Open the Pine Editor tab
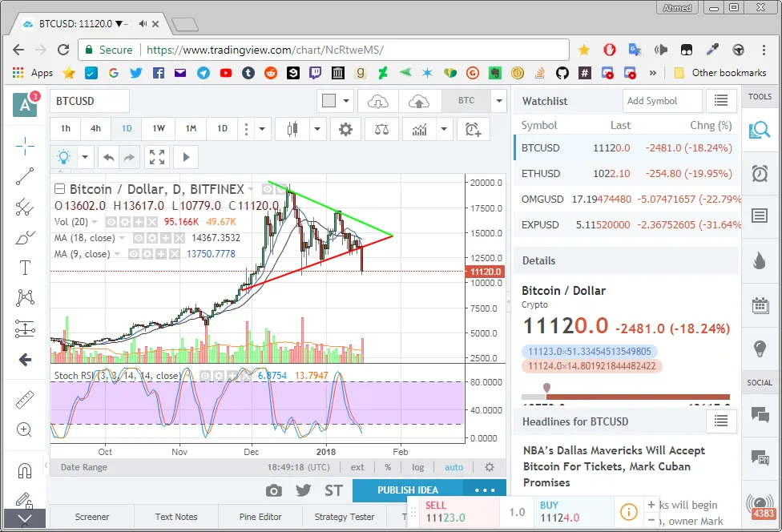782x532 pixels. pos(260,517)
